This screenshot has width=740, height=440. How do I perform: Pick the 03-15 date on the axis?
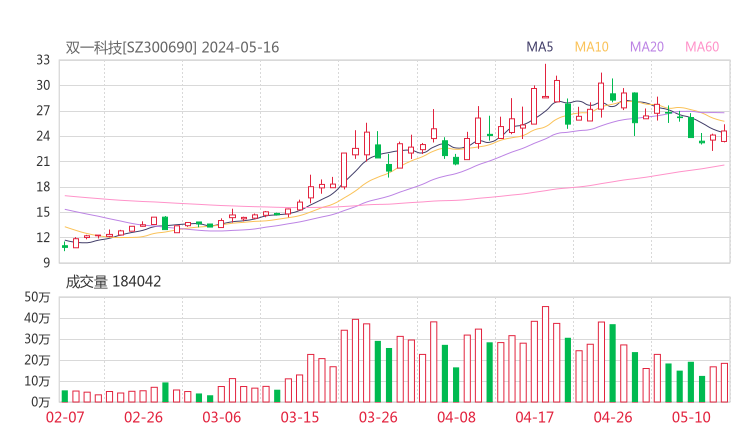pos(300,417)
